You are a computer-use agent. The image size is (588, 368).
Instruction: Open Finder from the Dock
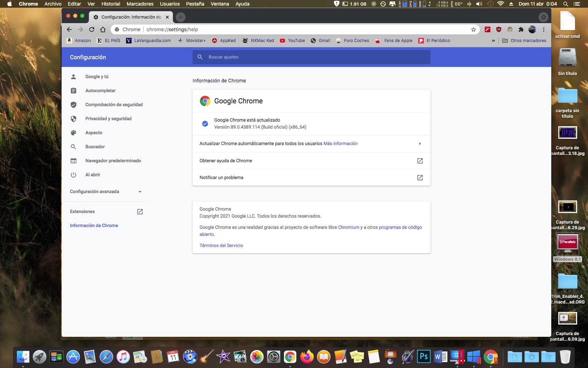point(23,357)
